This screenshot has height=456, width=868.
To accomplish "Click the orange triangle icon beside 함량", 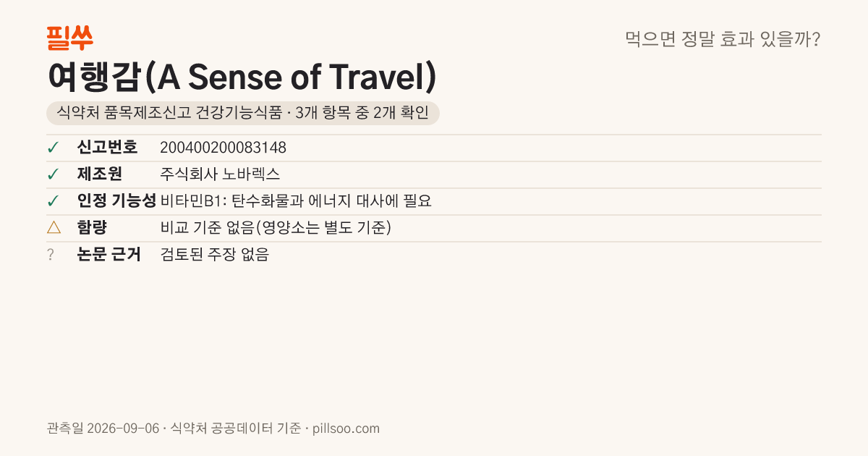I will (54, 227).
